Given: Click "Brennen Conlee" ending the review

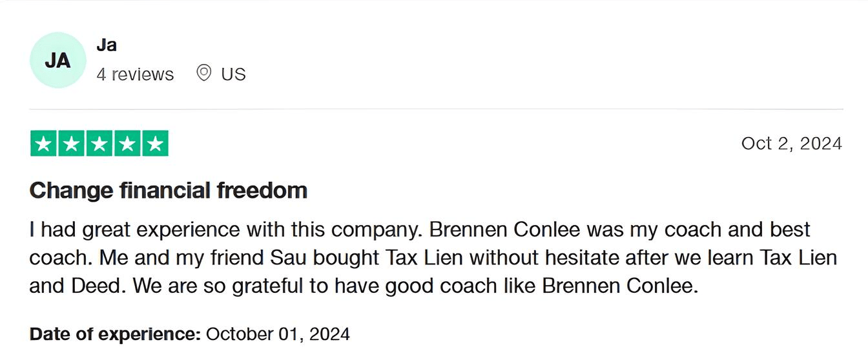Looking at the screenshot, I should pos(619,286).
